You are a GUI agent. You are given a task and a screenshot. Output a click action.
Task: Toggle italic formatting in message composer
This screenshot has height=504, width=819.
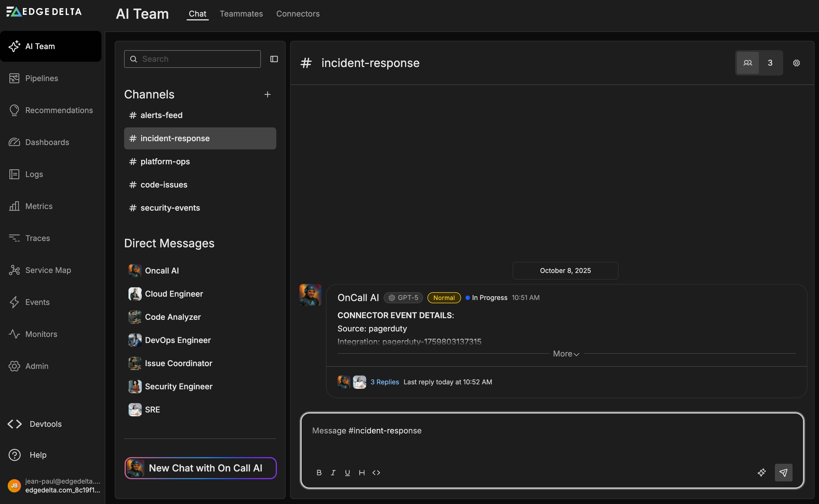click(333, 473)
